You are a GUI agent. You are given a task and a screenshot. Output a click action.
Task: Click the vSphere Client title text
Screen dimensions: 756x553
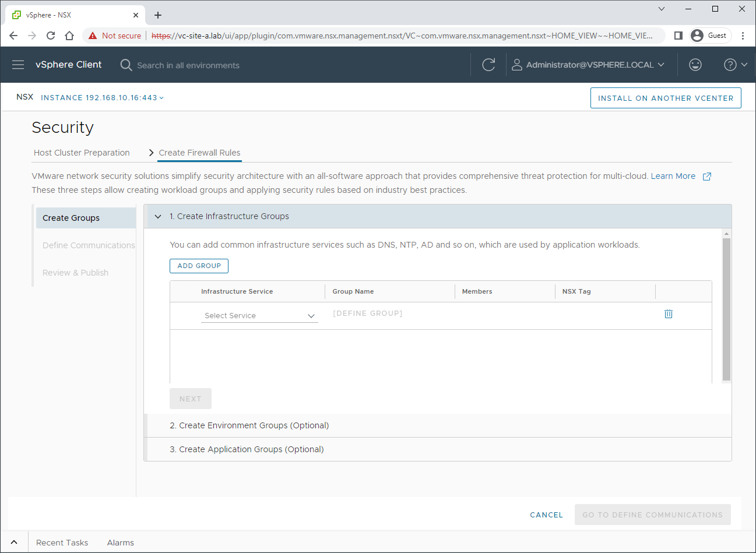tap(68, 65)
